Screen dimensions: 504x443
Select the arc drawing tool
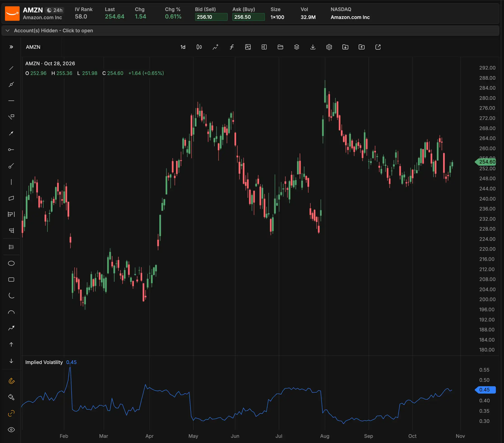(x=11, y=312)
